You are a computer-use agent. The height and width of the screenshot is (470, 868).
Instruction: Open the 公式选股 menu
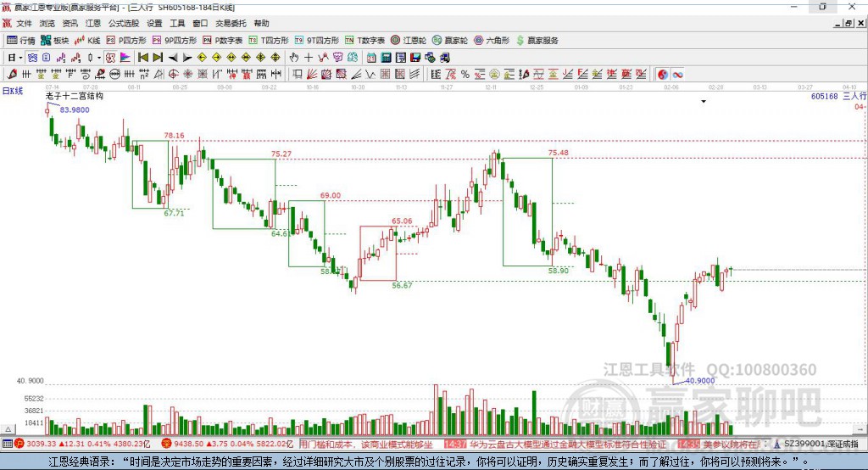pyautogui.click(x=124, y=23)
